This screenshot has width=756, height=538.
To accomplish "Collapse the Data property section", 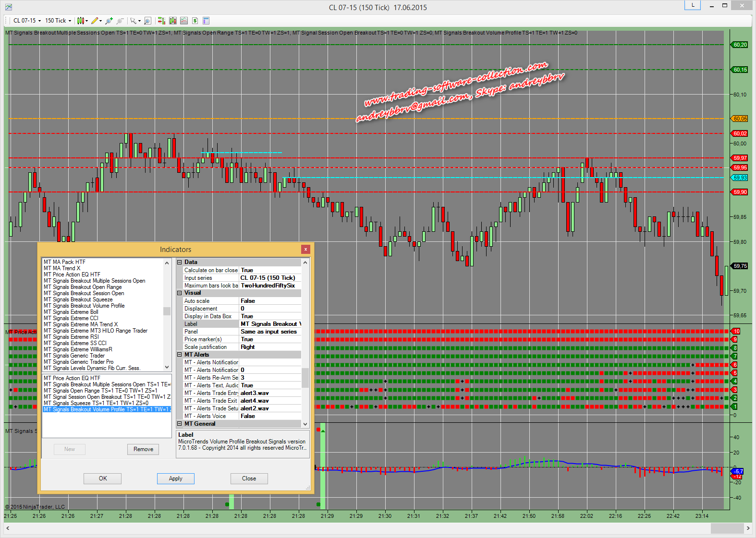I will [x=180, y=263].
